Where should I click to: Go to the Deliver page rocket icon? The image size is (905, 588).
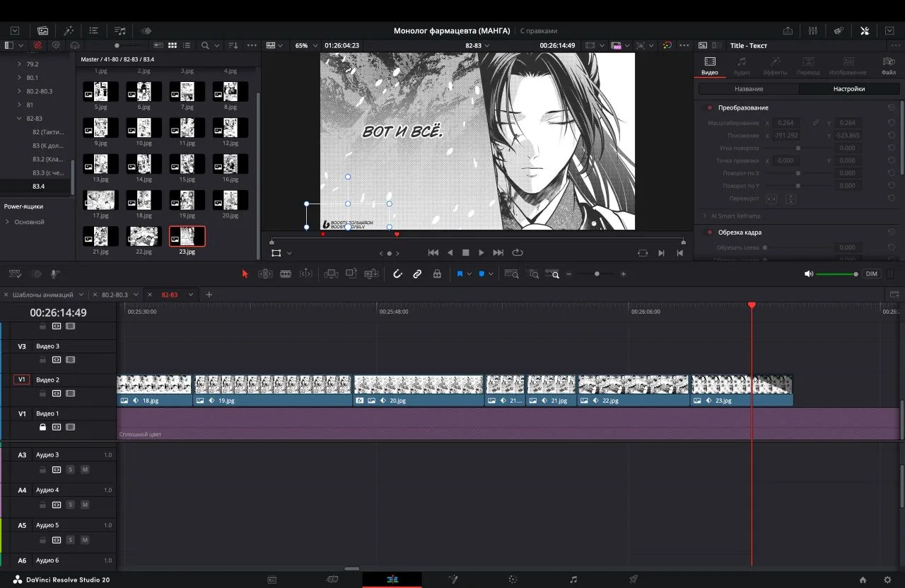click(633, 580)
